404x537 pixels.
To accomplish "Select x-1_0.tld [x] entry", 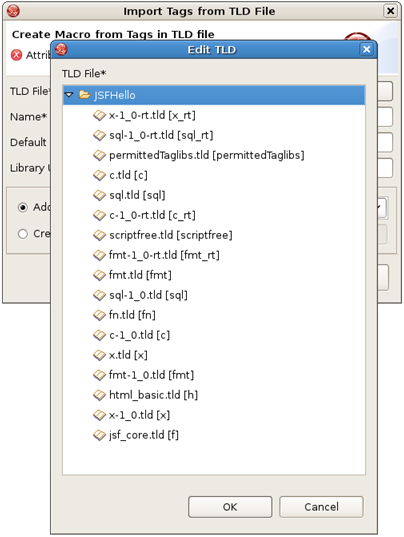I will click(139, 415).
